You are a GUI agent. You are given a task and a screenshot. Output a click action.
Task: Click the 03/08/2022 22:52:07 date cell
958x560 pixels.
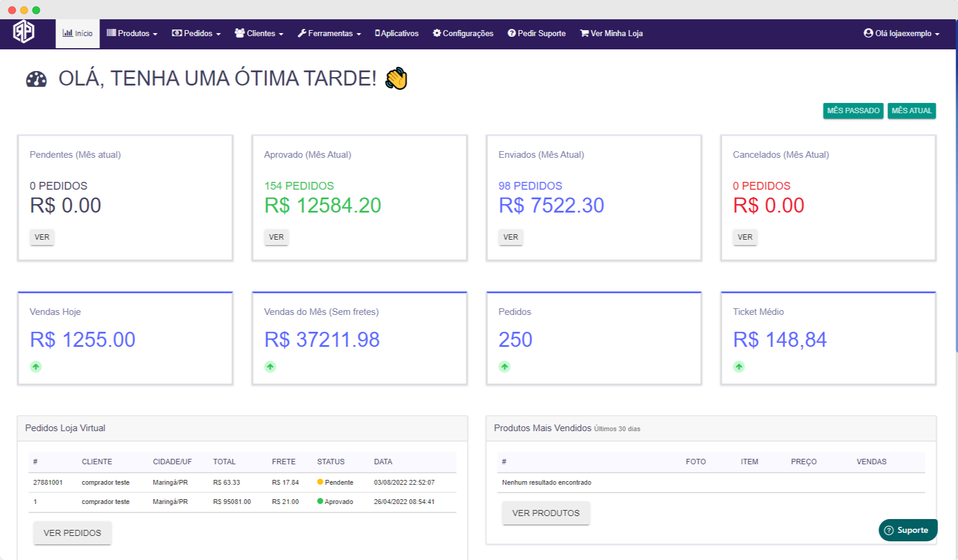[404, 482]
